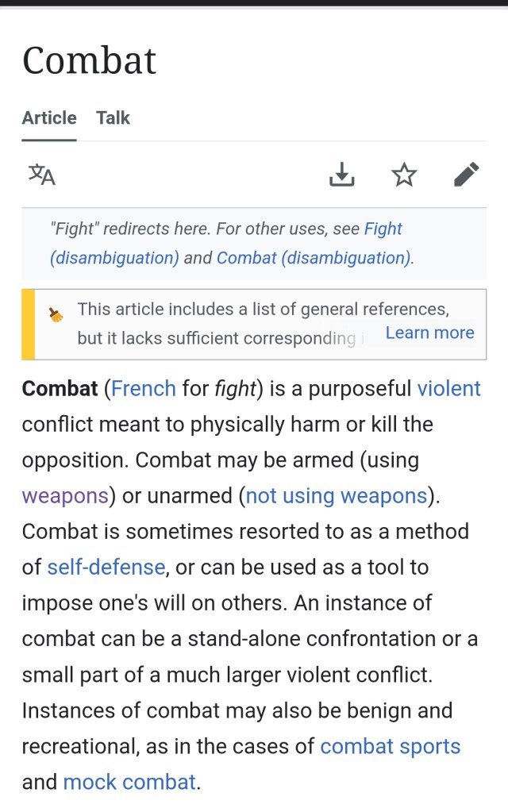This screenshot has height=812, width=508.
Task: Open the violent link
Action: point(448,389)
